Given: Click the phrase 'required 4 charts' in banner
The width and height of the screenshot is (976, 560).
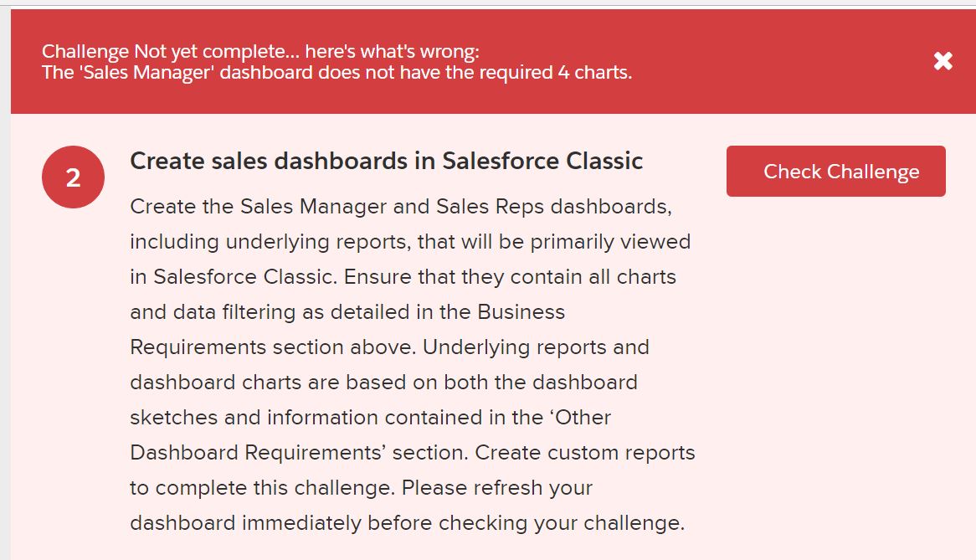Looking at the screenshot, I should pos(557,73).
